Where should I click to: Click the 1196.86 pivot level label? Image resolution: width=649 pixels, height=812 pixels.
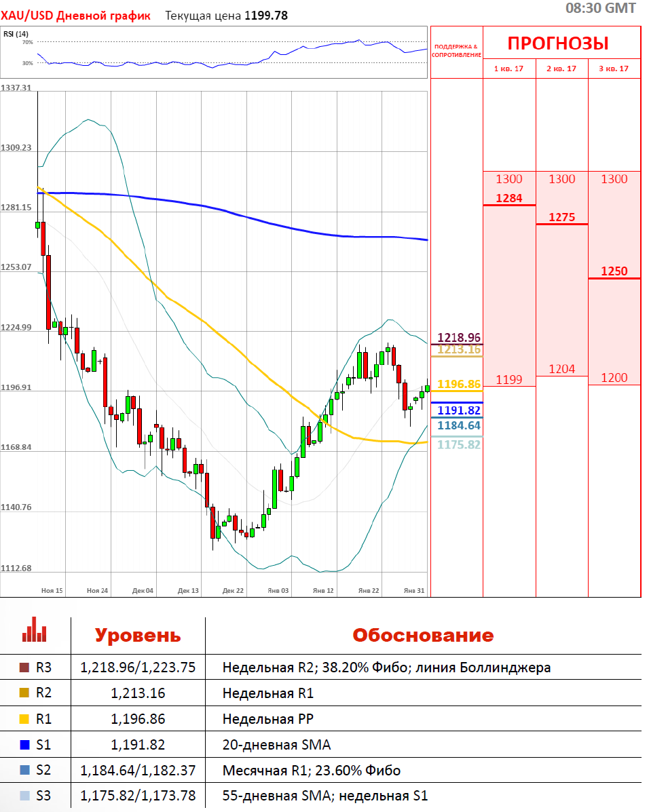[x=459, y=384]
